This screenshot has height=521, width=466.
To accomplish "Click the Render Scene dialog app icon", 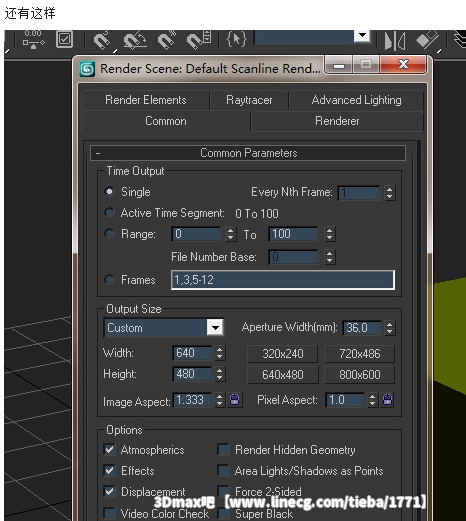I will tap(87, 69).
